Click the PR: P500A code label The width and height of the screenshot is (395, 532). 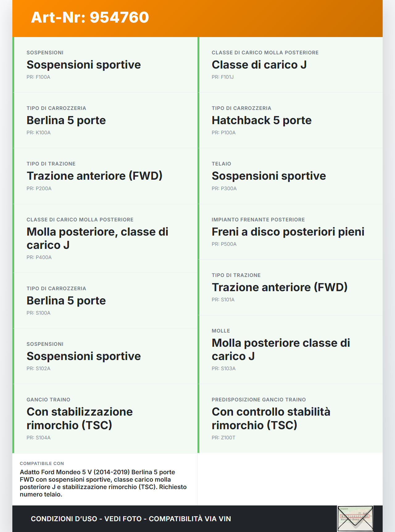point(224,244)
